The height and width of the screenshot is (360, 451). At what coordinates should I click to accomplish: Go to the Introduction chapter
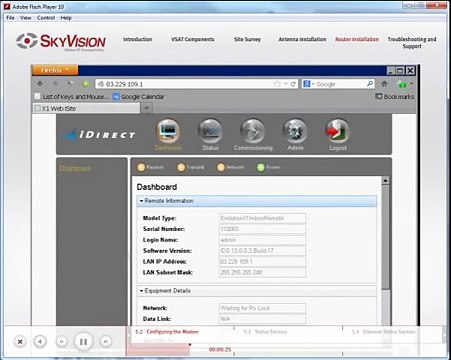point(138,39)
